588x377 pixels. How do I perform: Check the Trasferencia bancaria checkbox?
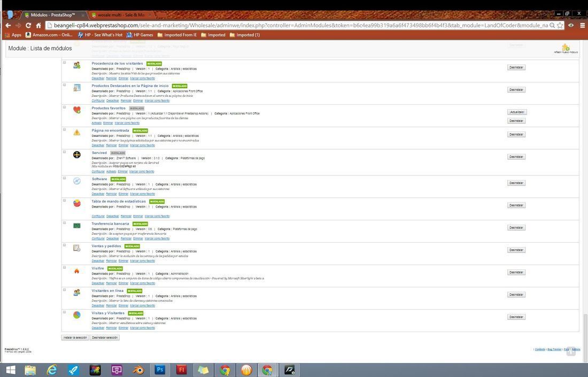click(x=65, y=223)
